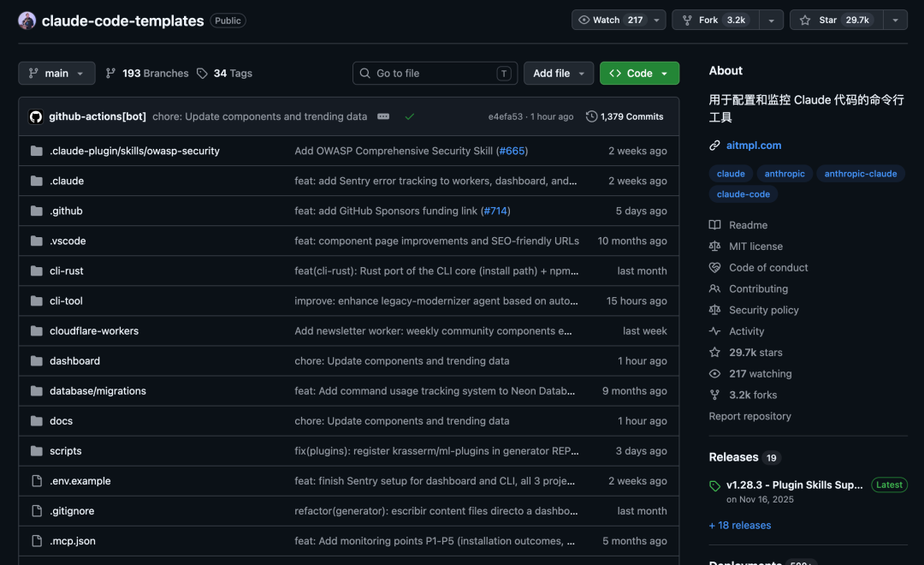Open the main branch selector dropdown
This screenshot has height=565, width=924.
click(56, 74)
